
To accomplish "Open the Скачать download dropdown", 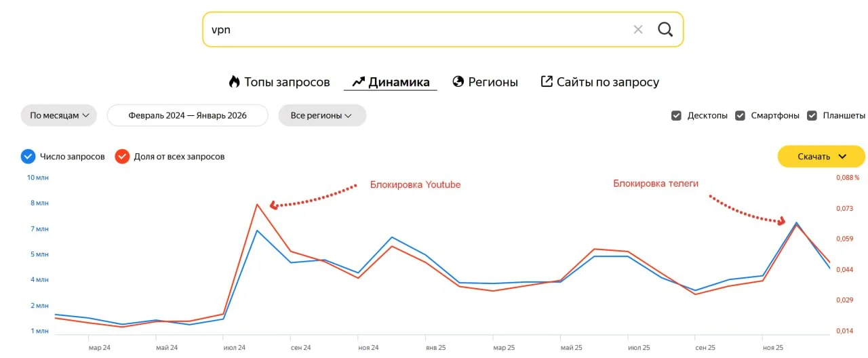I will click(821, 157).
